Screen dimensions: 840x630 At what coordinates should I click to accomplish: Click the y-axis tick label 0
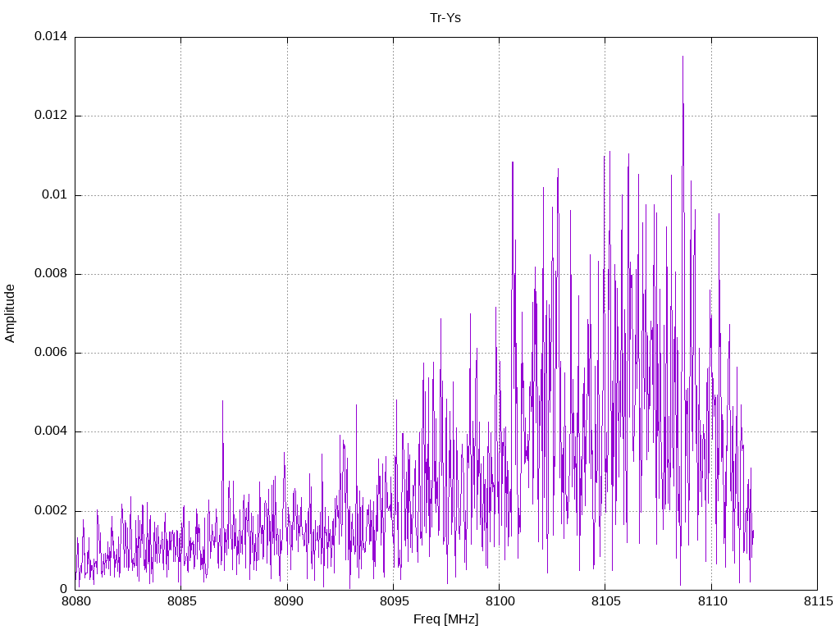[64, 589]
